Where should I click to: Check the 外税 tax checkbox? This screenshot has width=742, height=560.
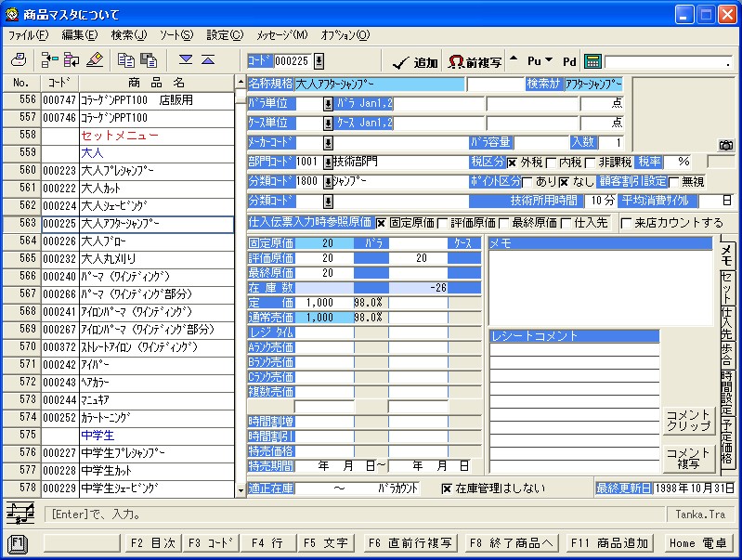pyautogui.click(x=512, y=163)
